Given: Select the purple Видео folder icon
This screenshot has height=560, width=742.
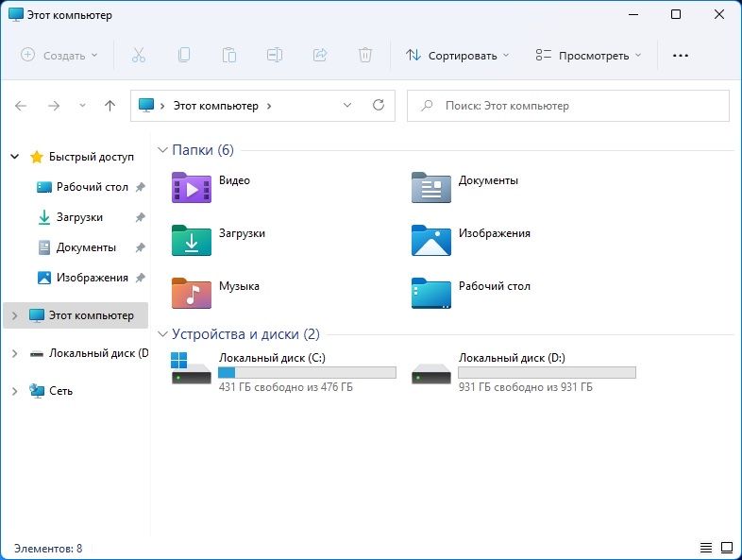Looking at the screenshot, I should 192,188.
